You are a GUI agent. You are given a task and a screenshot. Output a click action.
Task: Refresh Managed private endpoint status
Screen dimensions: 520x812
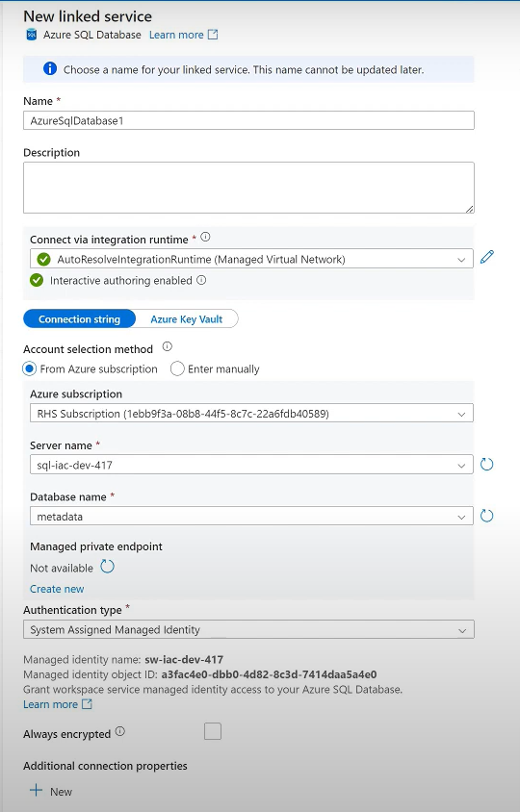pos(107,567)
